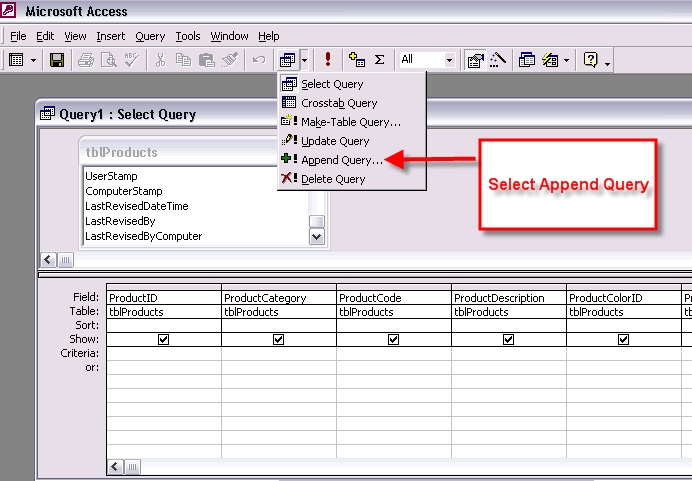
Task: Open Toolbar Options arrow after Help icon
Action: click(607, 64)
